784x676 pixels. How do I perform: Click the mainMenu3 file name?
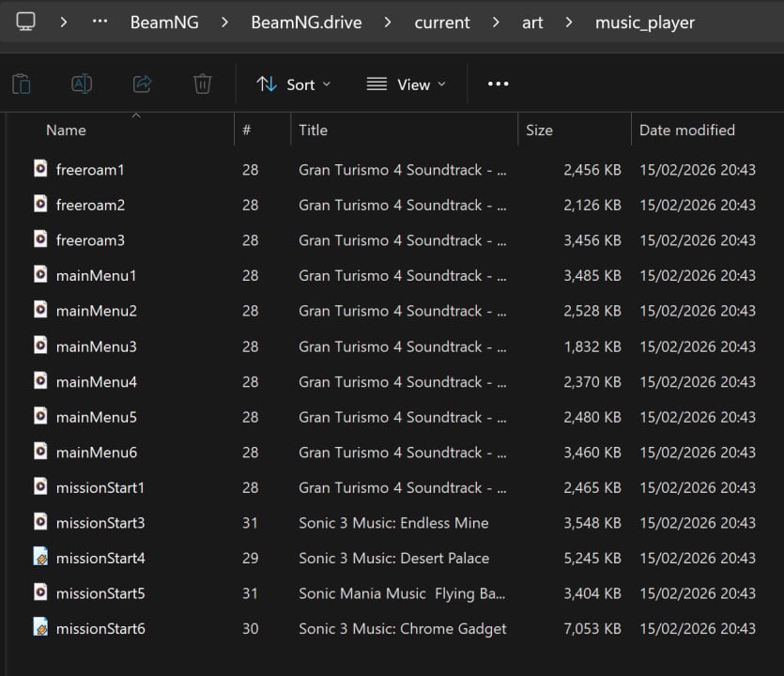97,346
